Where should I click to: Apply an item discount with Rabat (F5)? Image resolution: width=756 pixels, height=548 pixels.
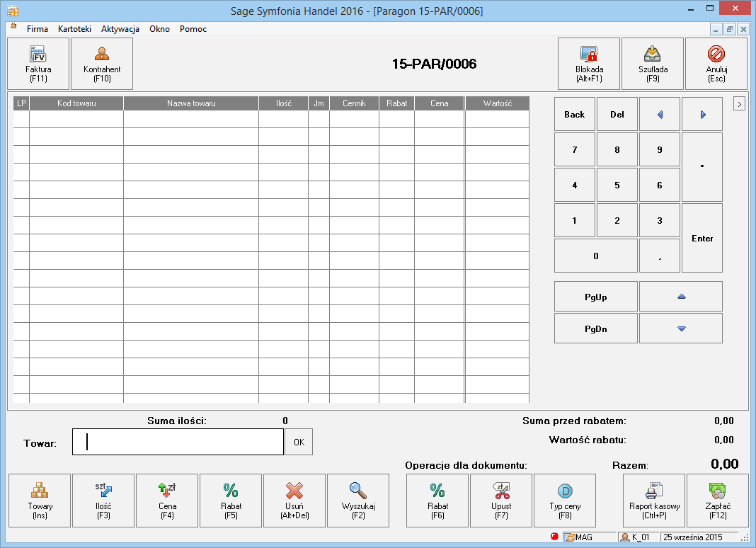231,501
